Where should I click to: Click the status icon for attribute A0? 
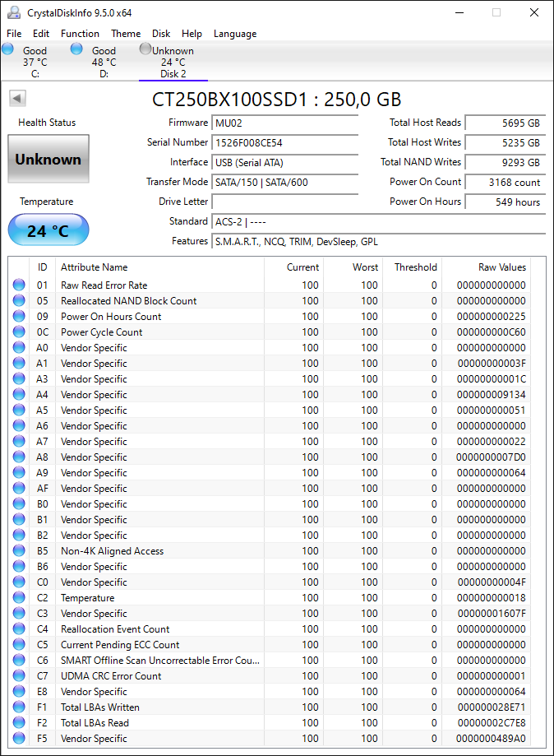(x=19, y=348)
